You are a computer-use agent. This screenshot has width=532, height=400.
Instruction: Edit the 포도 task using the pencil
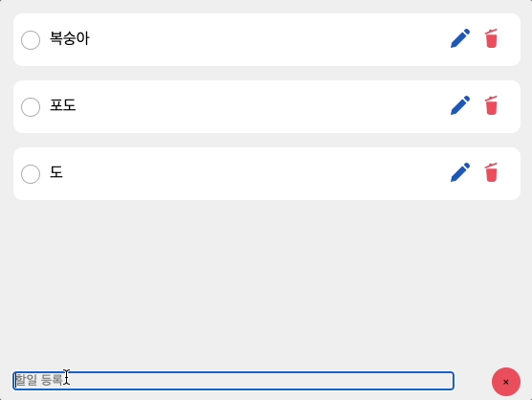(x=460, y=105)
